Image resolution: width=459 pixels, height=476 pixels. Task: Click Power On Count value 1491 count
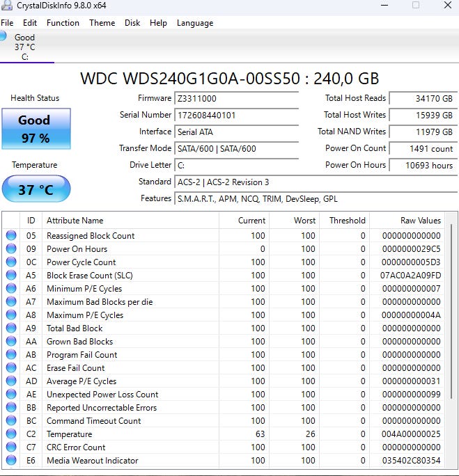[423, 149]
